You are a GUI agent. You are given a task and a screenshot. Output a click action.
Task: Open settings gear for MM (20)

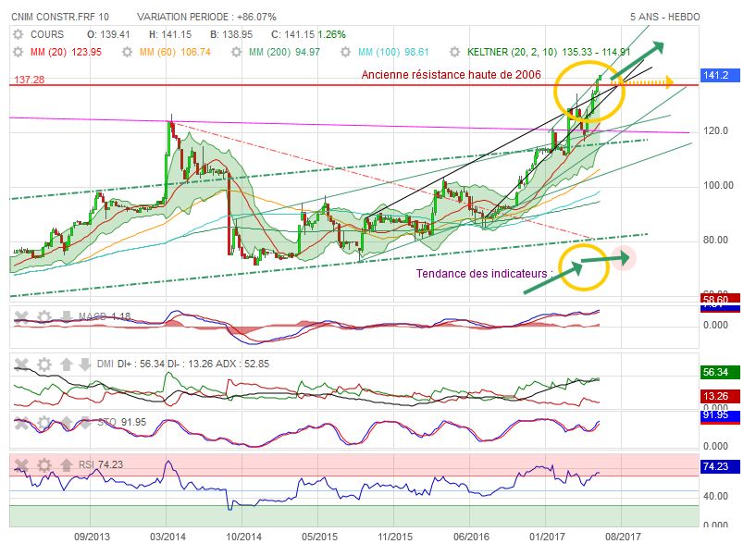18,52
